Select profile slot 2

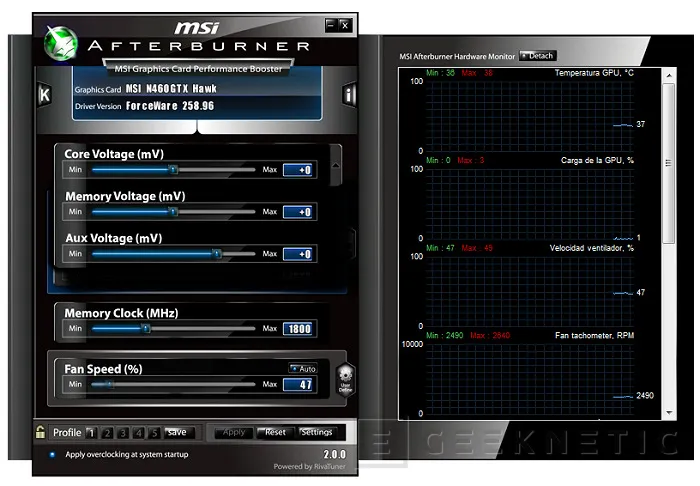(x=107, y=432)
